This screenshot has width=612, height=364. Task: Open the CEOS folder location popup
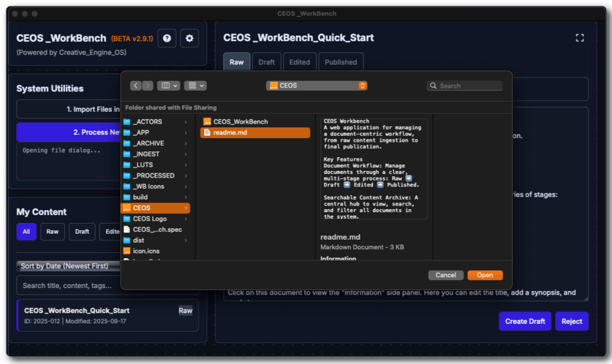pyautogui.click(x=316, y=85)
